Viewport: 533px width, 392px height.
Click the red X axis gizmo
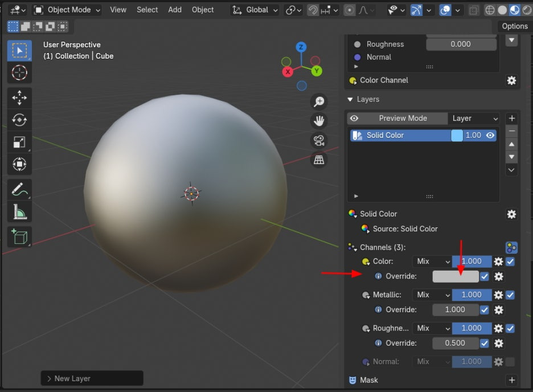click(288, 72)
